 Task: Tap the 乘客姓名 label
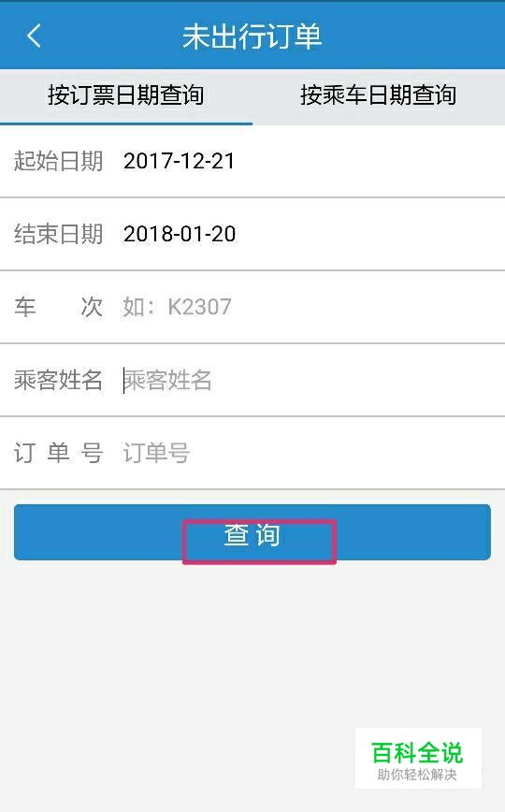pos(58,380)
